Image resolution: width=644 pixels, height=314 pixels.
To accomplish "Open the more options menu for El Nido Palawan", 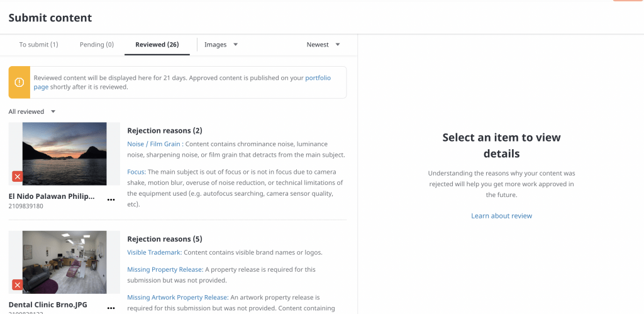I will click(111, 199).
